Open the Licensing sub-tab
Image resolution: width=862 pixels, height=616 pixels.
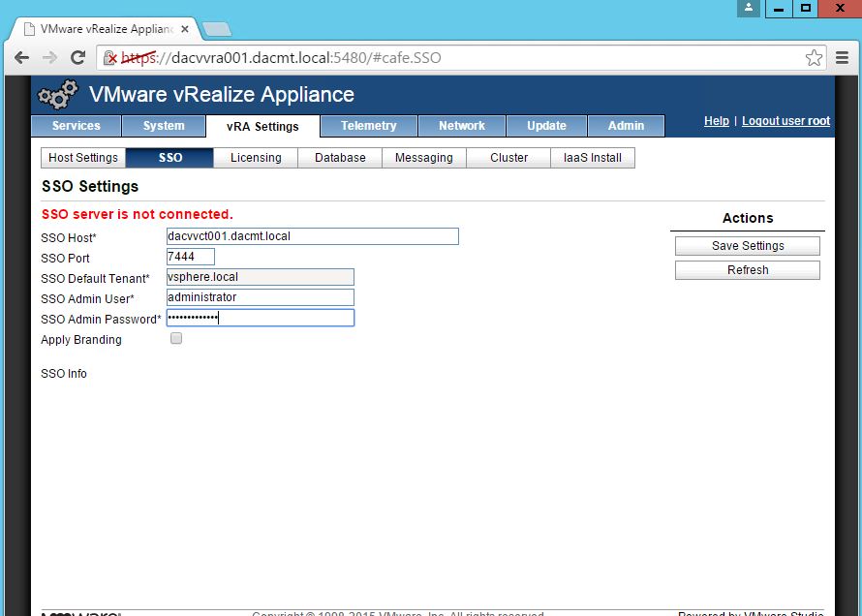pyautogui.click(x=256, y=158)
